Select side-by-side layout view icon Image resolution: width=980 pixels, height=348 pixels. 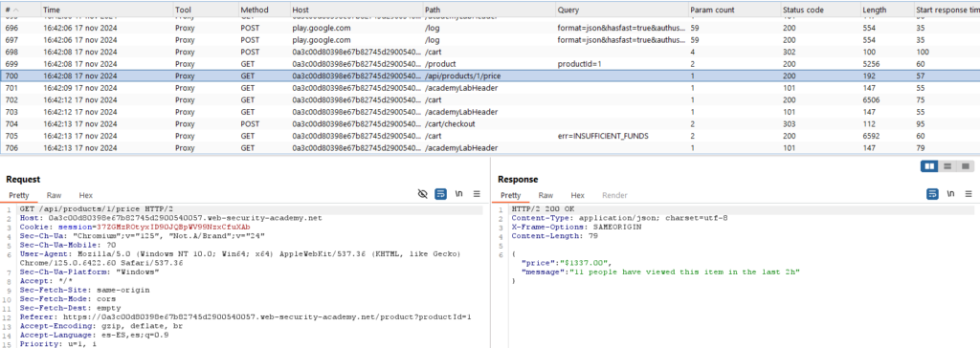pos(930,166)
